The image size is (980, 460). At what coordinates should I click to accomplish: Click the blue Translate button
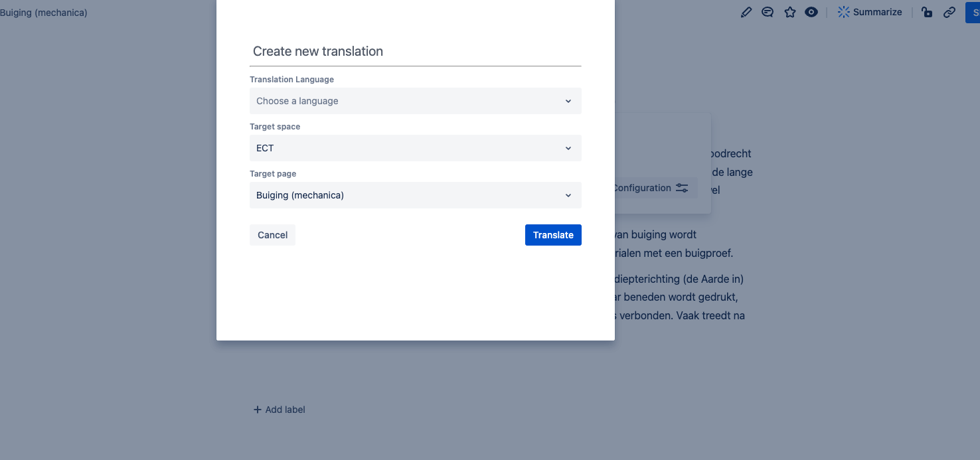tap(553, 235)
